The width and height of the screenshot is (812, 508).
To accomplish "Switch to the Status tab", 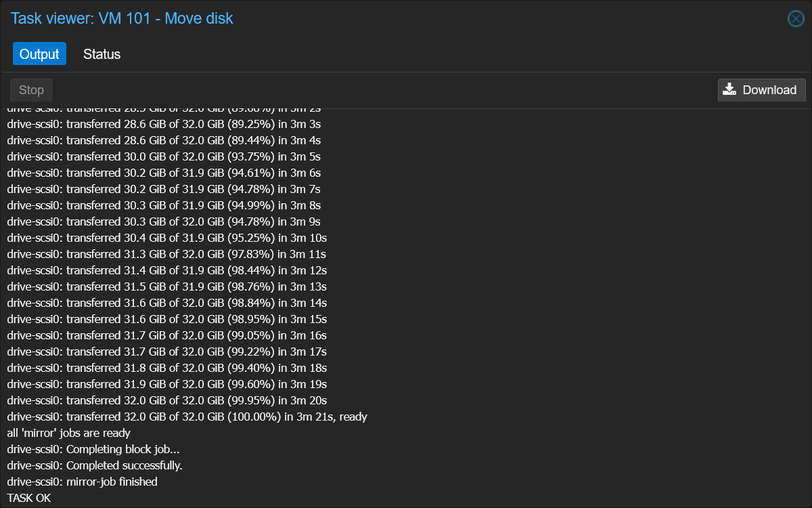I will 101,54.
